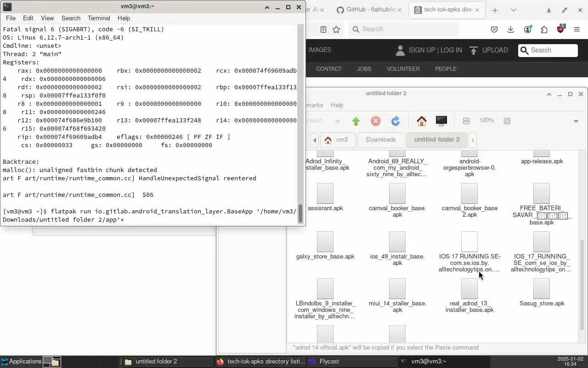Open Applications menu on the taskbar
This screenshot has width=588, height=368.
(21, 362)
